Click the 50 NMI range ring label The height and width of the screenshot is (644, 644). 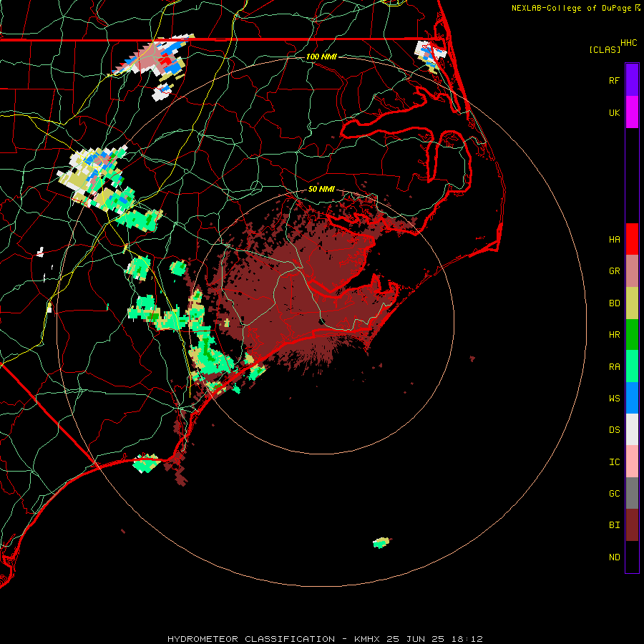click(321, 189)
